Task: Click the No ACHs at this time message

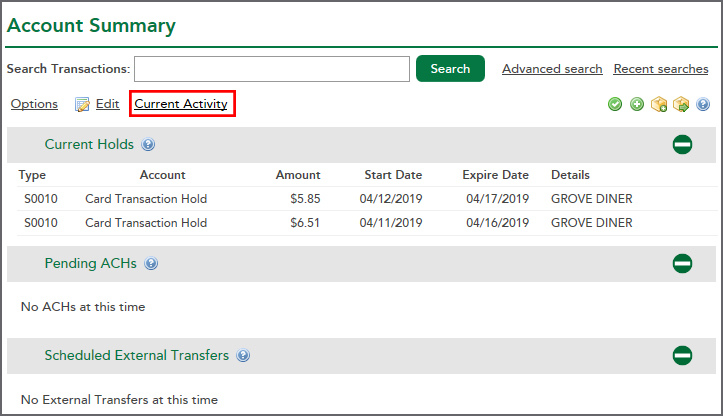Action: [83, 307]
